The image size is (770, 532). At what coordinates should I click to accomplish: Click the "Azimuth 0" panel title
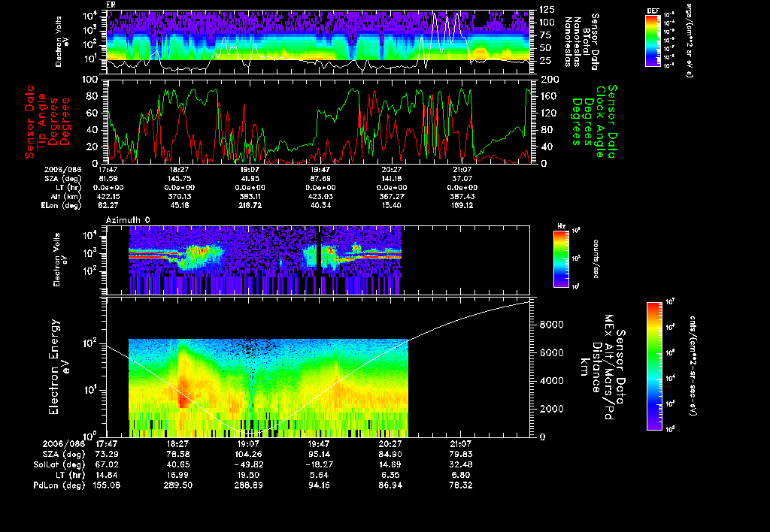[128, 220]
